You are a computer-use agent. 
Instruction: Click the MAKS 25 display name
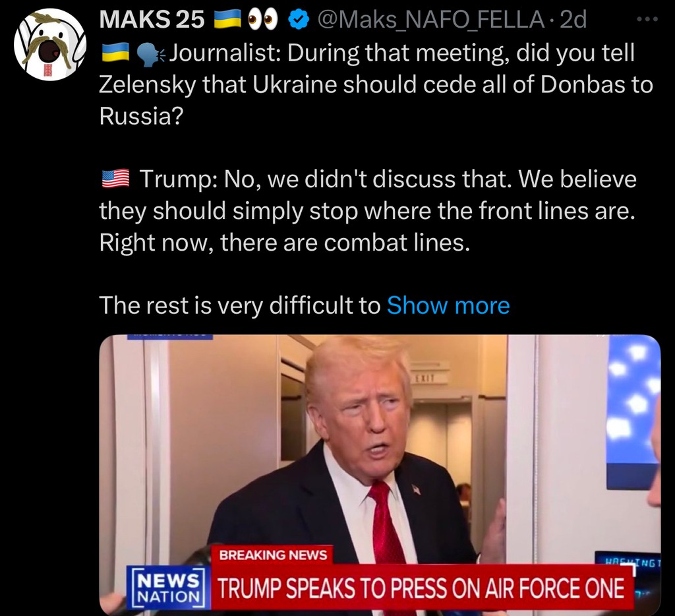tap(152, 20)
